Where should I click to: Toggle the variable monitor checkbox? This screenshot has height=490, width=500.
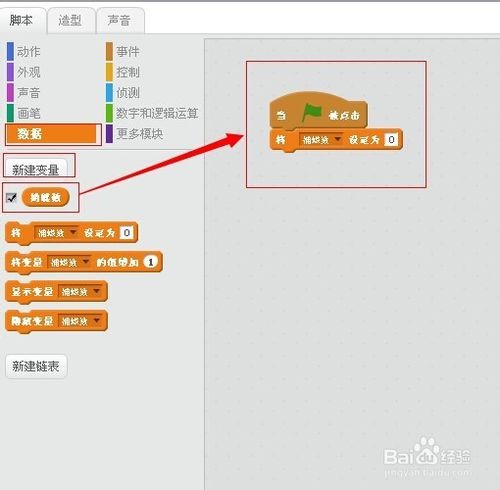(x=11, y=198)
